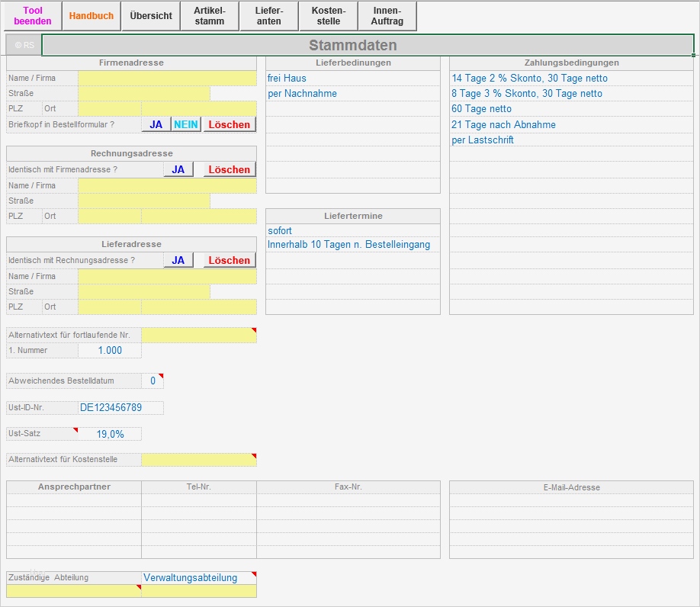Select the Alternativtext für fortlaufende Nr. field
Screen dimensions: 700x607
coord(199,335)
